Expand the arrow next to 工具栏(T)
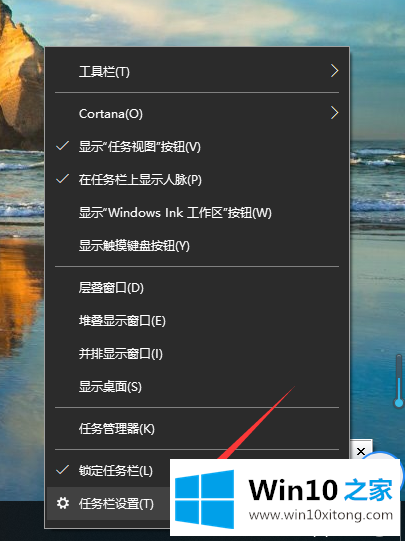This screenshot has width=405, height=541. click(334, 71)
